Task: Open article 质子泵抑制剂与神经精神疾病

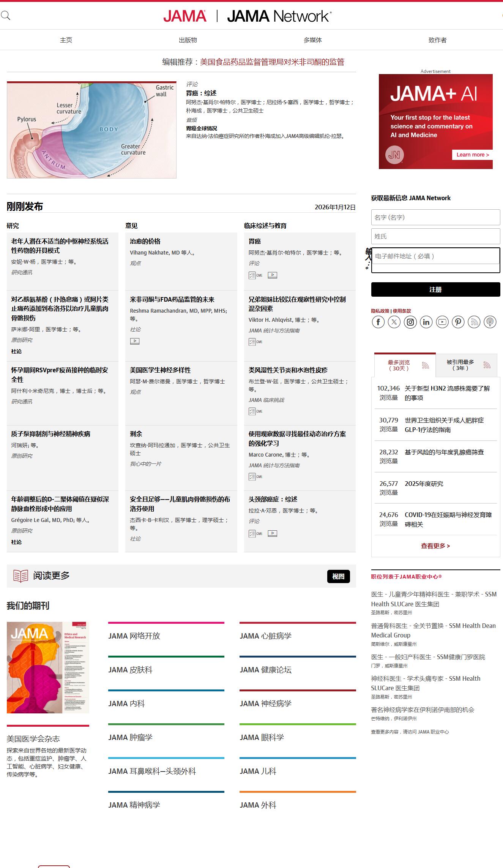Action: (50, 434)
